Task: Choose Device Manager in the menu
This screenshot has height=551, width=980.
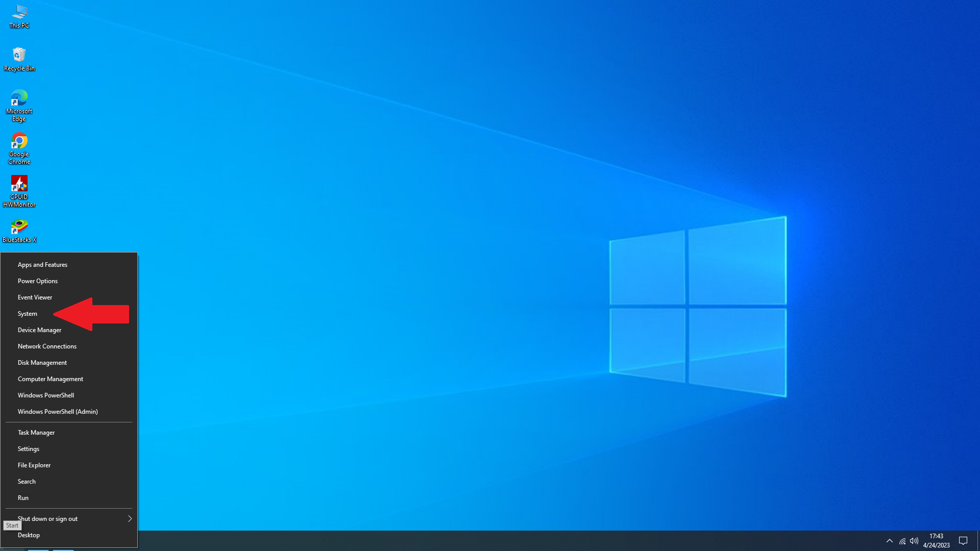Action: point(39,330)
